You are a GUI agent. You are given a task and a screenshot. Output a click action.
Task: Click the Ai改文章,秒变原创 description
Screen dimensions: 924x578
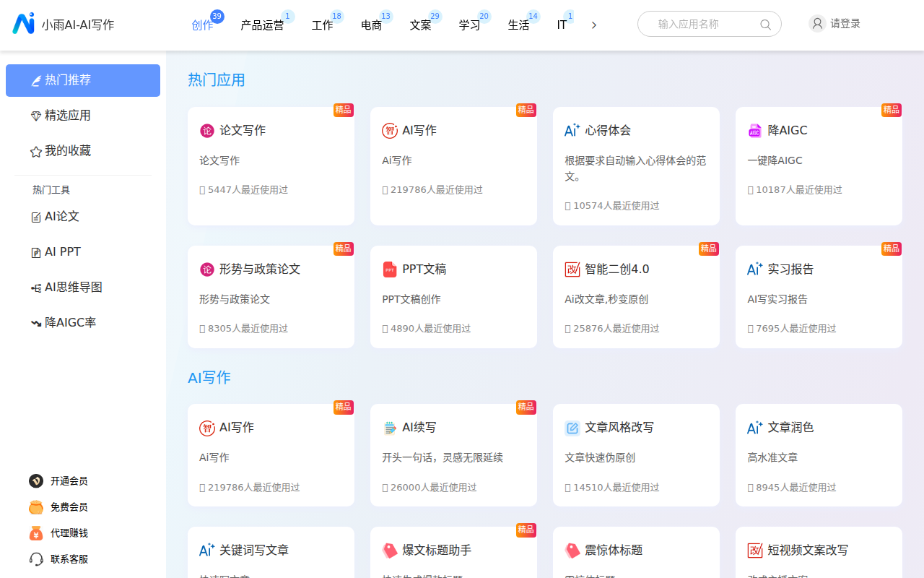(x=606, y=299)
